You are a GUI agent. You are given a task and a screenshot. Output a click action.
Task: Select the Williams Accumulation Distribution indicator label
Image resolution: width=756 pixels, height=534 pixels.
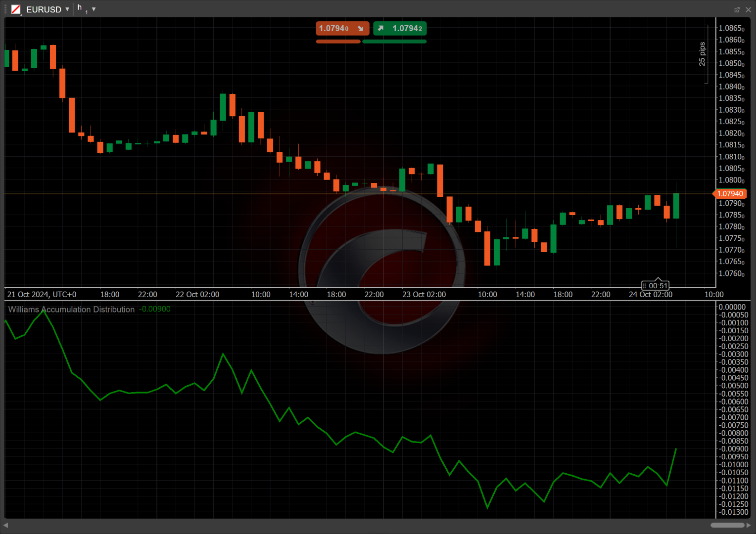click(x=71, y=310)
